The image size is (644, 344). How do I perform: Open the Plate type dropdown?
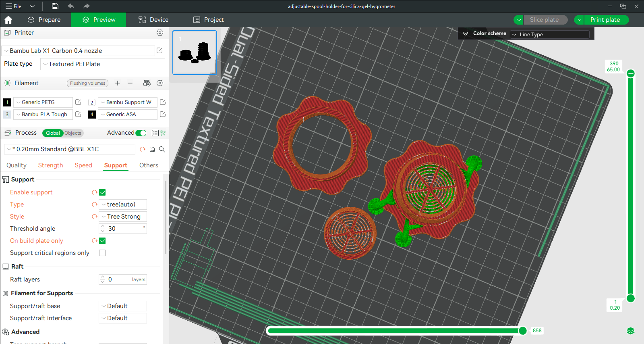[x=103, y=64]
